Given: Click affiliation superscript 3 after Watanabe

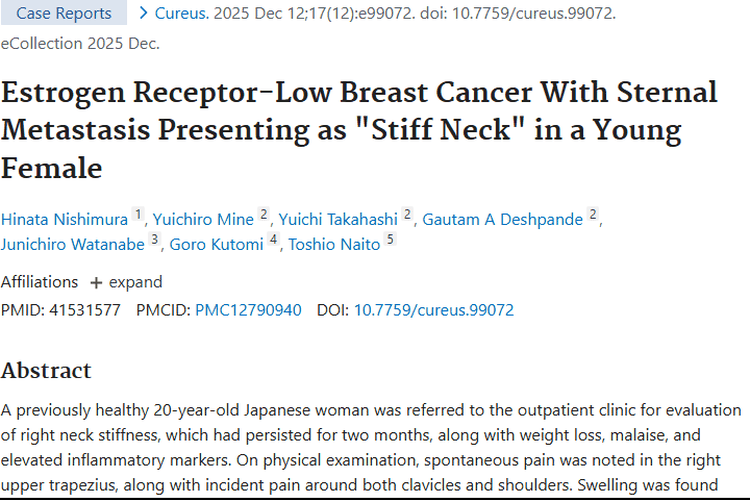Looking at the screenshot, I should 155,240.
